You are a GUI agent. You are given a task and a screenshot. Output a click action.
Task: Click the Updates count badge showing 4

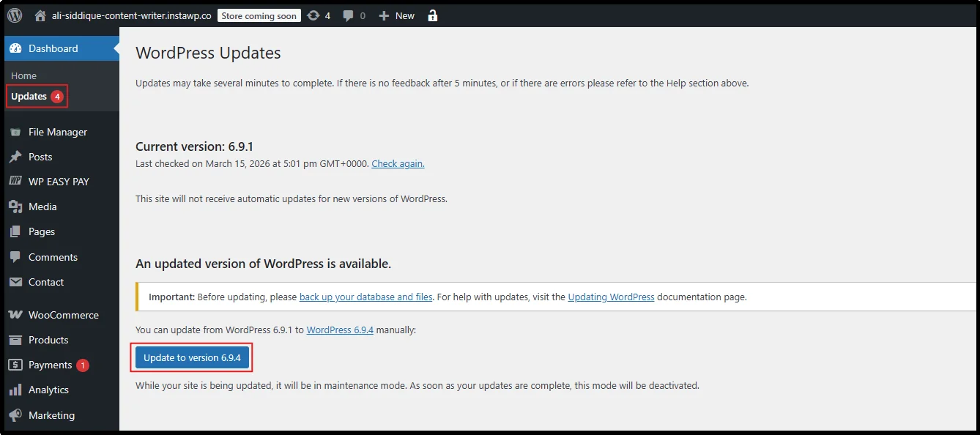point(57,97)
